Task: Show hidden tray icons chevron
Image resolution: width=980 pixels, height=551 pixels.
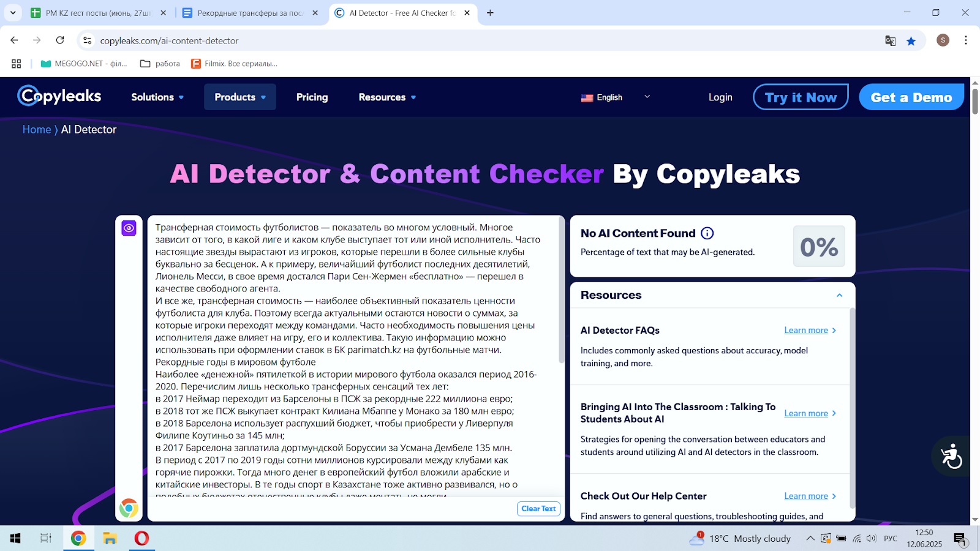Action: pyautogui.click(x=810, y=538)
